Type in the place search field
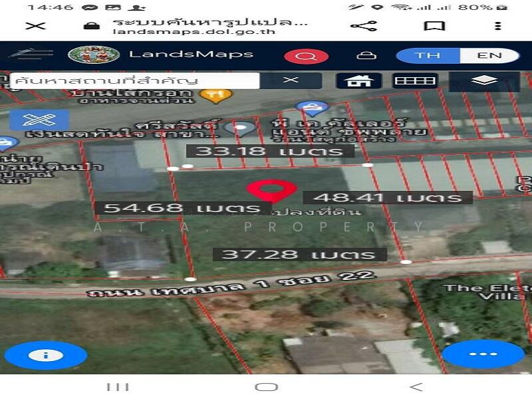Viewport: 532px width, 399px height. (x=134, y=80)
